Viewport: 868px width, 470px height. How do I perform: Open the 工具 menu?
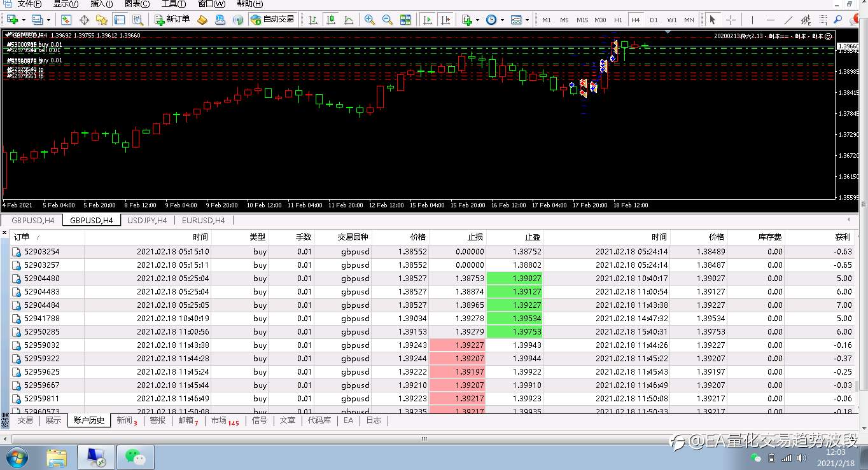coord(174,4)
